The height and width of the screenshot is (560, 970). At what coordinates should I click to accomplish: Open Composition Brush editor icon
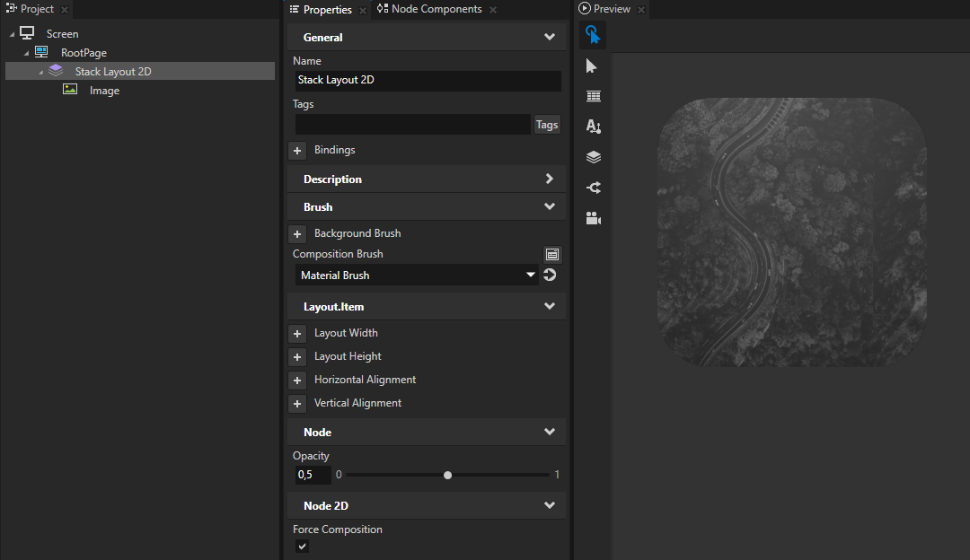pos(552,255)
